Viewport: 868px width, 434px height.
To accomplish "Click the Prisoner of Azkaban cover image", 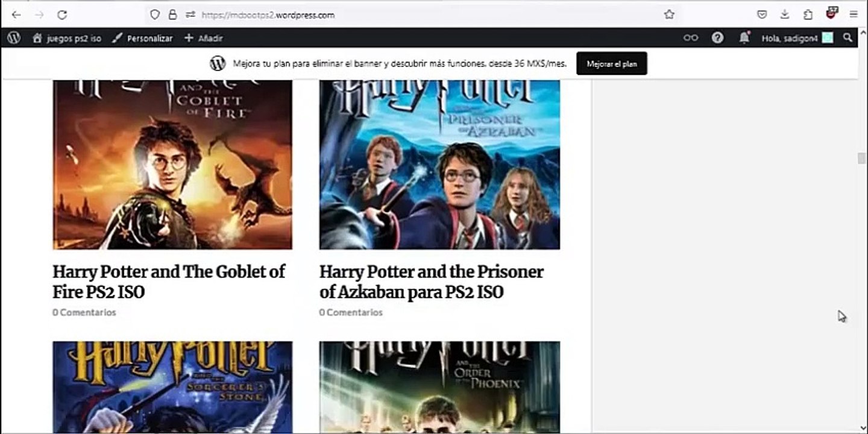I will coord(439,165).
